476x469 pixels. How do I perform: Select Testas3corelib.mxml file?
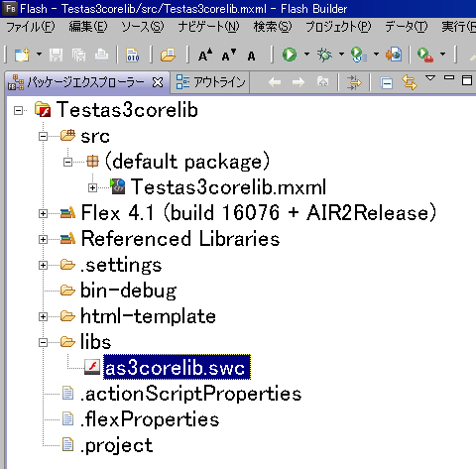click(x=228, y=187)
